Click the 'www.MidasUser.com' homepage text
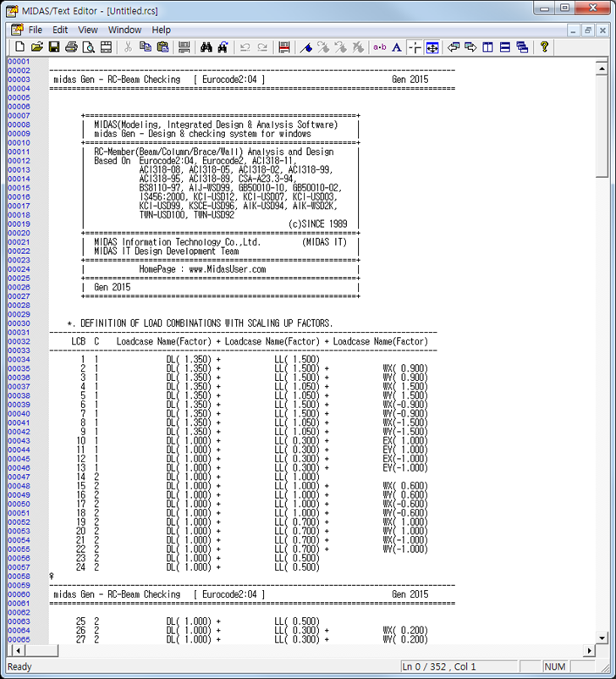Viewport: 616px width, 679px height. pyautogui.click(x=228, y=269)
